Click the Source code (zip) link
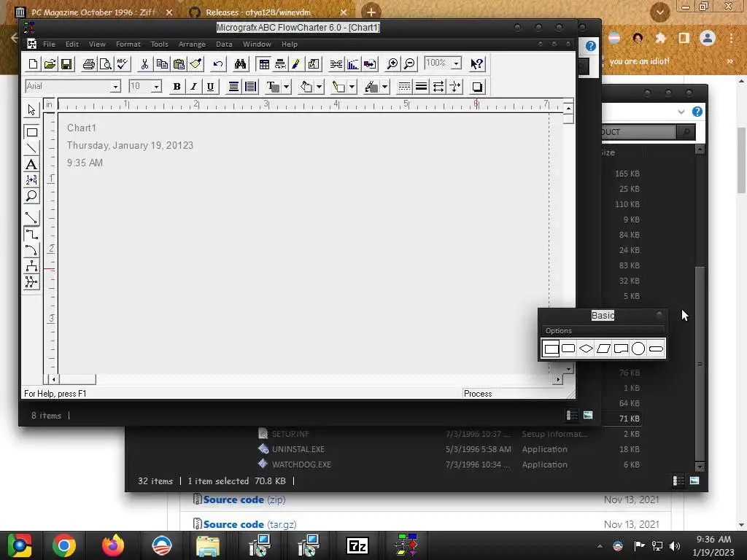 pos(244,499)
